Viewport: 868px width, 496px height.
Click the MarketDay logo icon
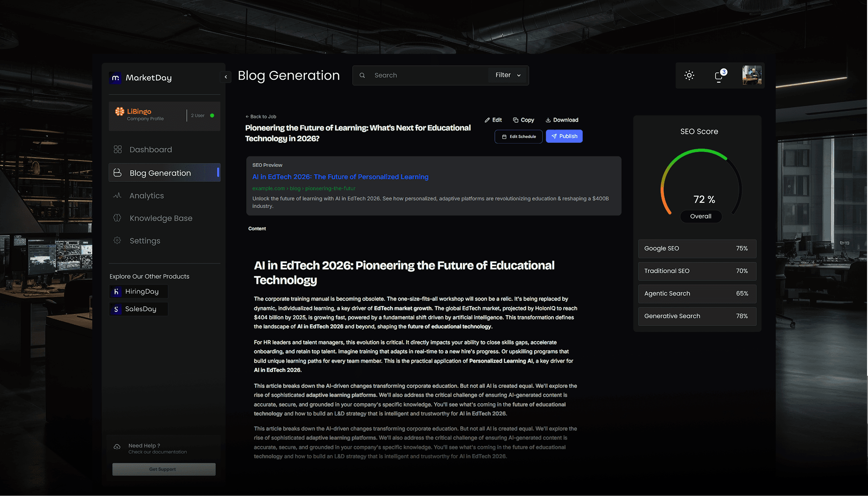[x=116, y=78]
